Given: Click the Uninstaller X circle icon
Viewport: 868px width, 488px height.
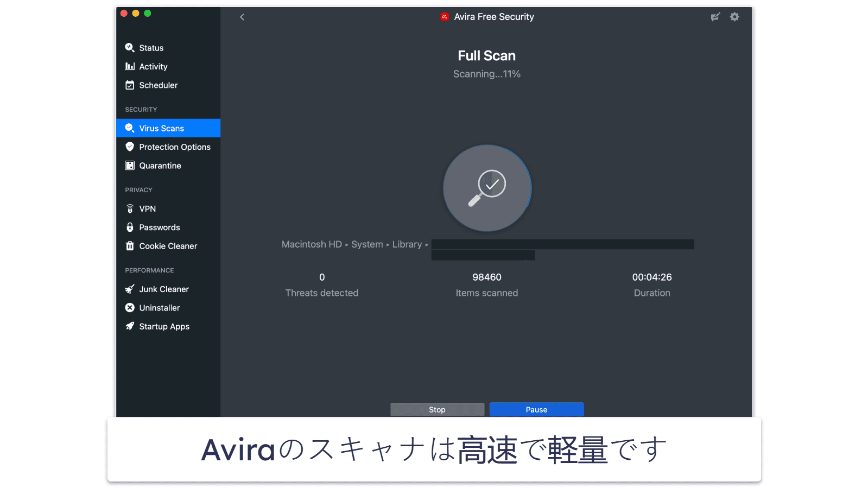Looking at the screenshot, I should point(130,308).
